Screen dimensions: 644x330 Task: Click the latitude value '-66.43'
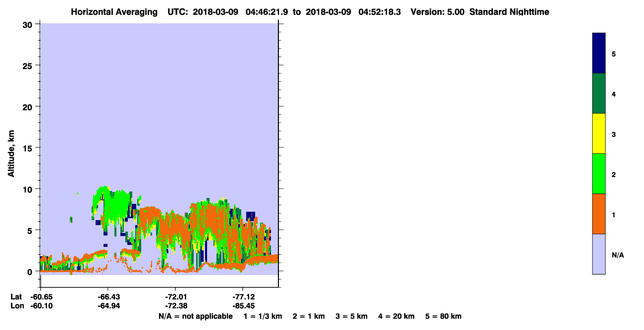click(108, 297)
